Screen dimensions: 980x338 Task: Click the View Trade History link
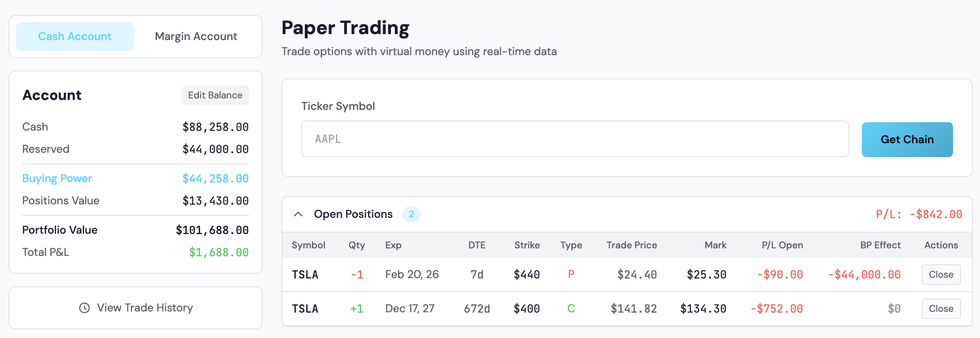coord(145,307)
